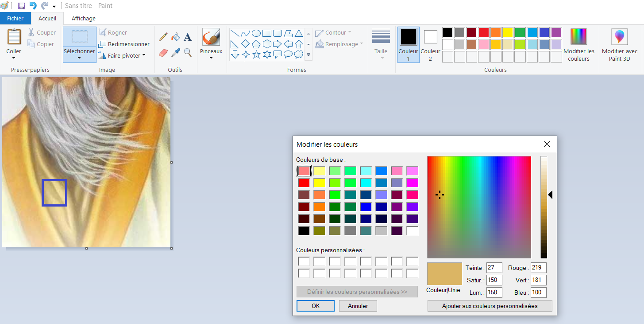
Task: Click the Rouge value input field
Action: click(539, 268)
